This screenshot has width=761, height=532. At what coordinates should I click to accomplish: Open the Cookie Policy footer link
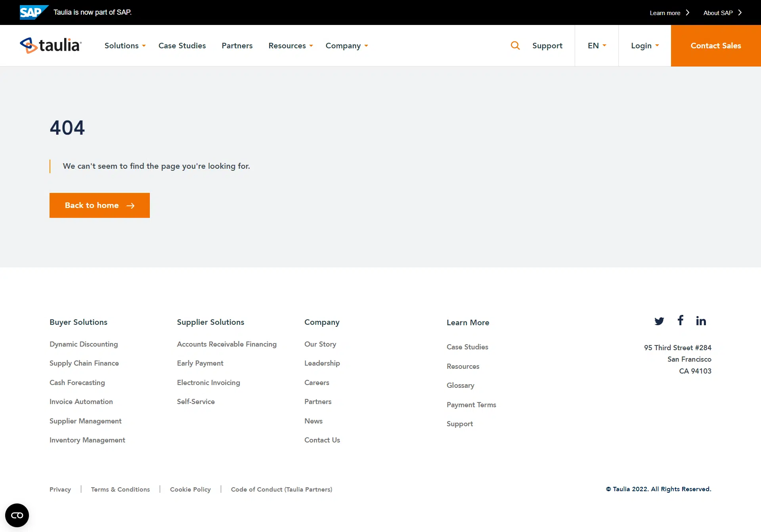[190, 489]
